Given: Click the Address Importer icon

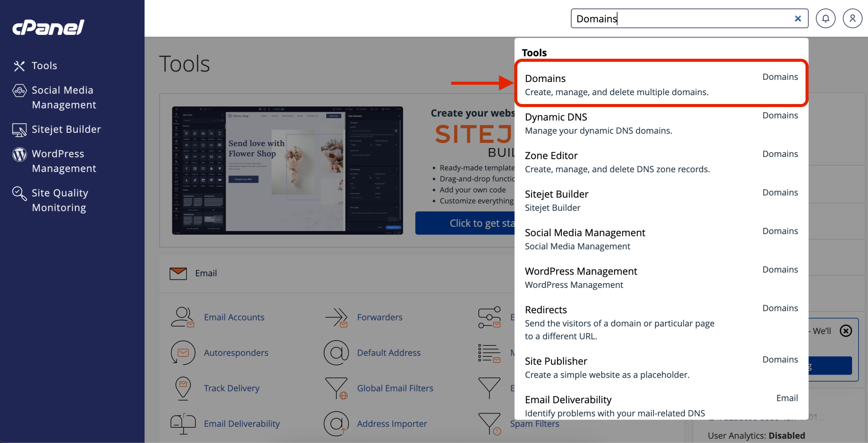Looking at the screenshot, I should coord(336,424).
